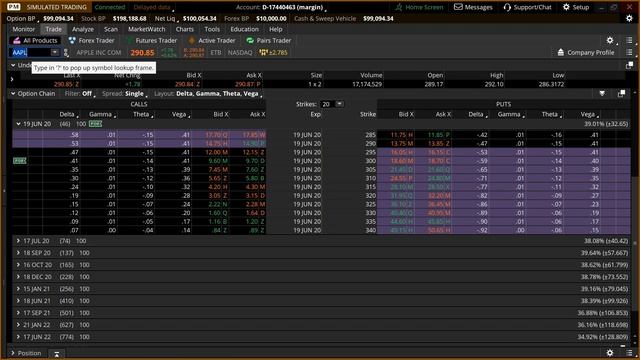Click the PM badge in title bar
The image size is (640, 360).
pyautogui.click(x=13, y=7)
